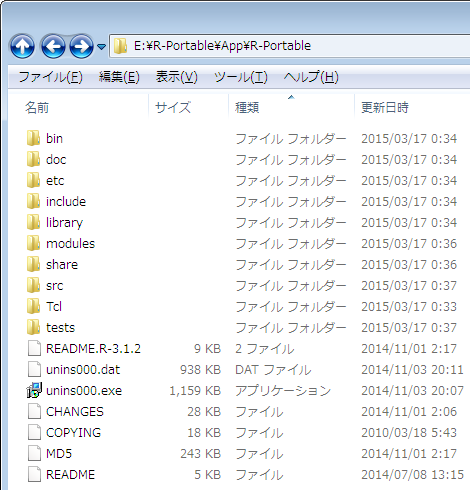Open the 編集(E) menu
This screenshot has height=490, width=470.
click(x=119, y=77)
